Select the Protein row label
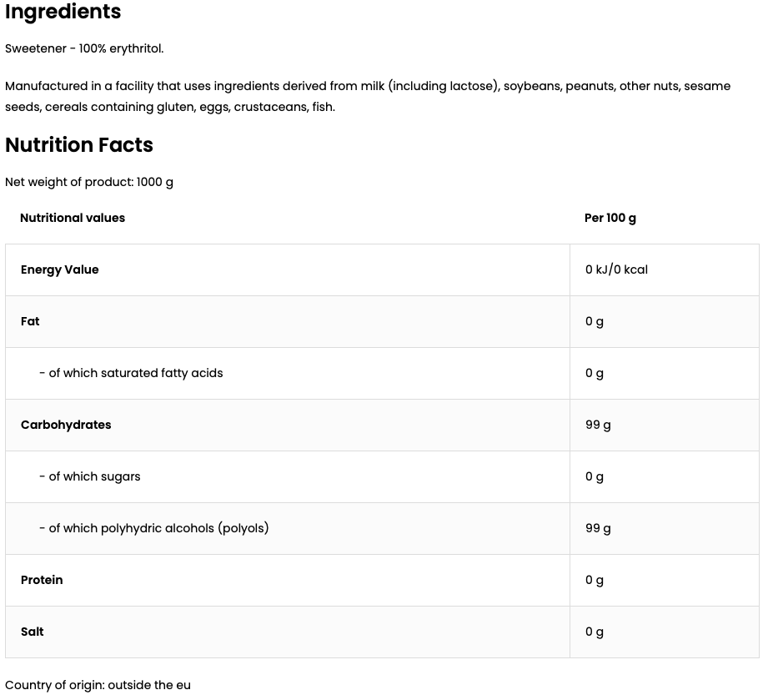Image resolution: width=768 pixels, height=700 pixels. [42, 580]
